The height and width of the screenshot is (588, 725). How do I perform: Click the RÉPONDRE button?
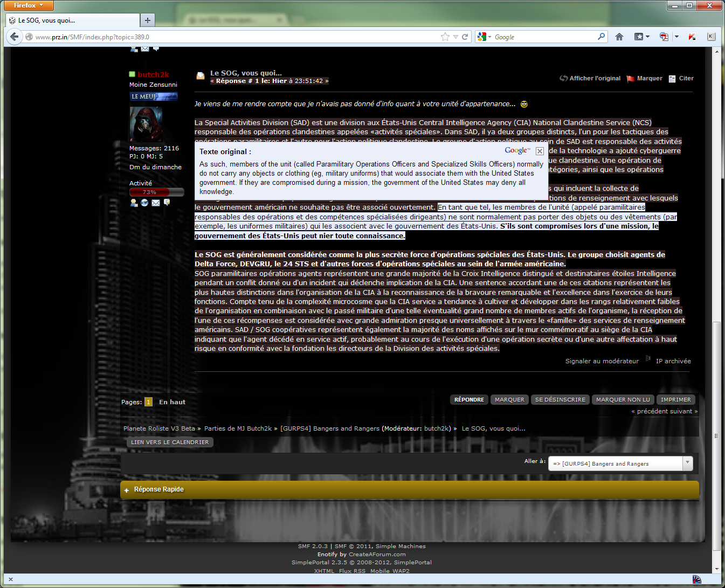[469, 399]
